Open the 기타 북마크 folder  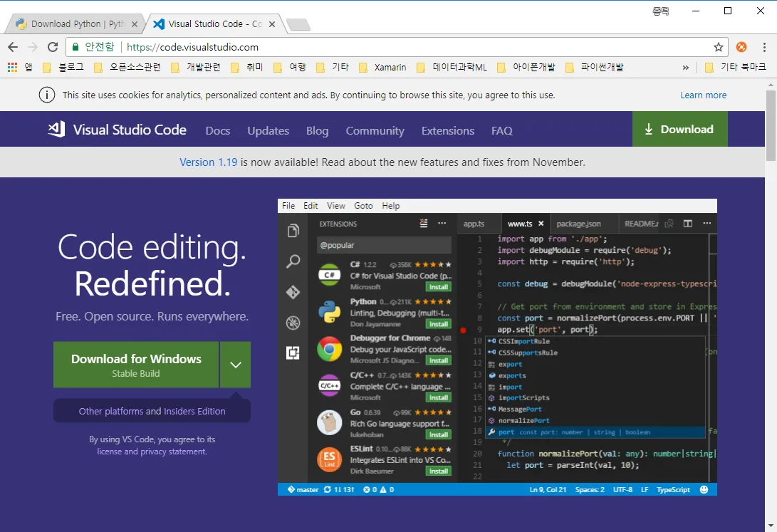point(736,68)
